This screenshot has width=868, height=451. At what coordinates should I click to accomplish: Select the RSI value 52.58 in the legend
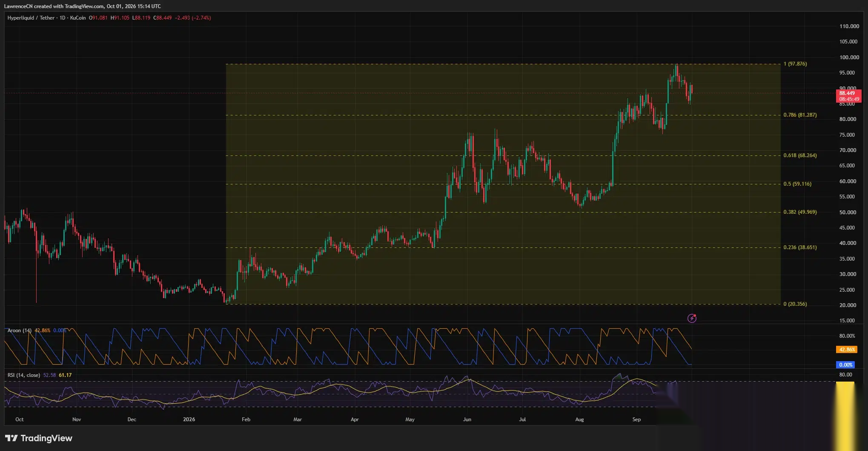coord(49,375)
